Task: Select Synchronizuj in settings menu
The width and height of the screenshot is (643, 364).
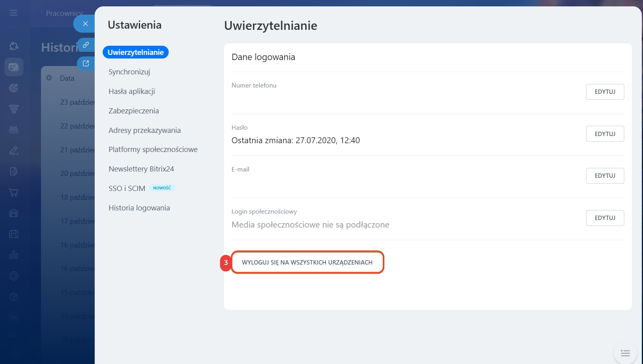Action: coord(129,72)
